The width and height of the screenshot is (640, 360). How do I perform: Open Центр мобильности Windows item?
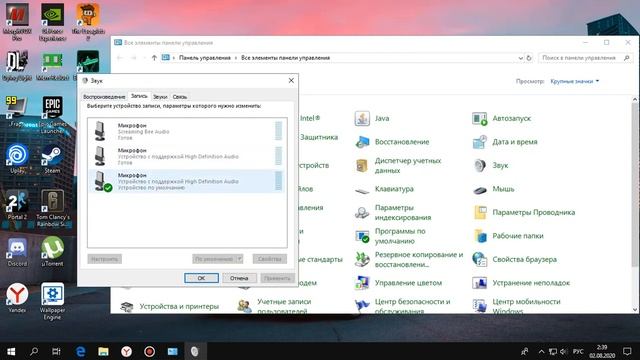pyautogui.click(x=516, y=305)
